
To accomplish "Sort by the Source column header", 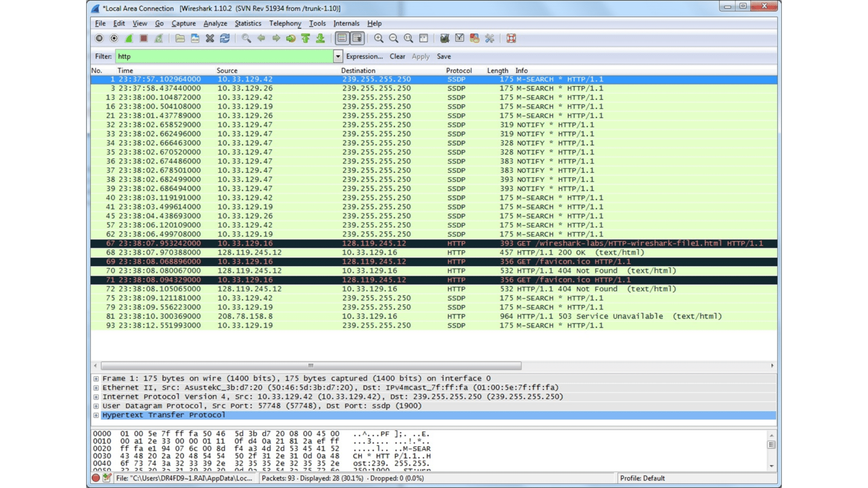I will click(227, 70).
